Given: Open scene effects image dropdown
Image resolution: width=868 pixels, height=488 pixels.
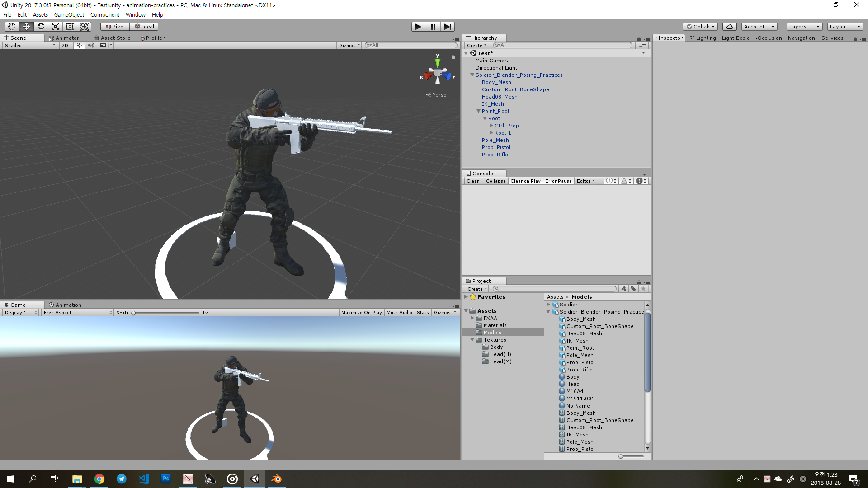Looking at the screenshot, I should [105, 45].
